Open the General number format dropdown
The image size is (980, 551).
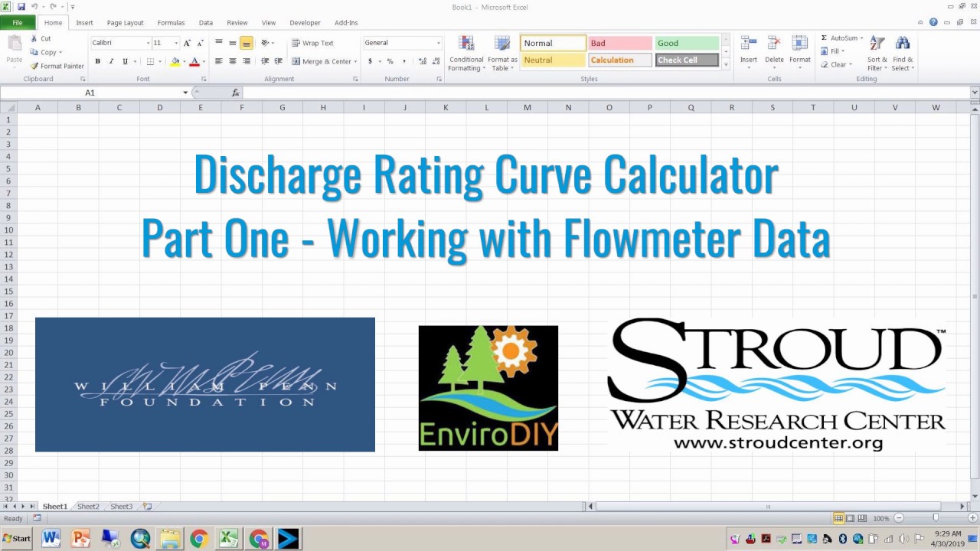pos(438,43)
